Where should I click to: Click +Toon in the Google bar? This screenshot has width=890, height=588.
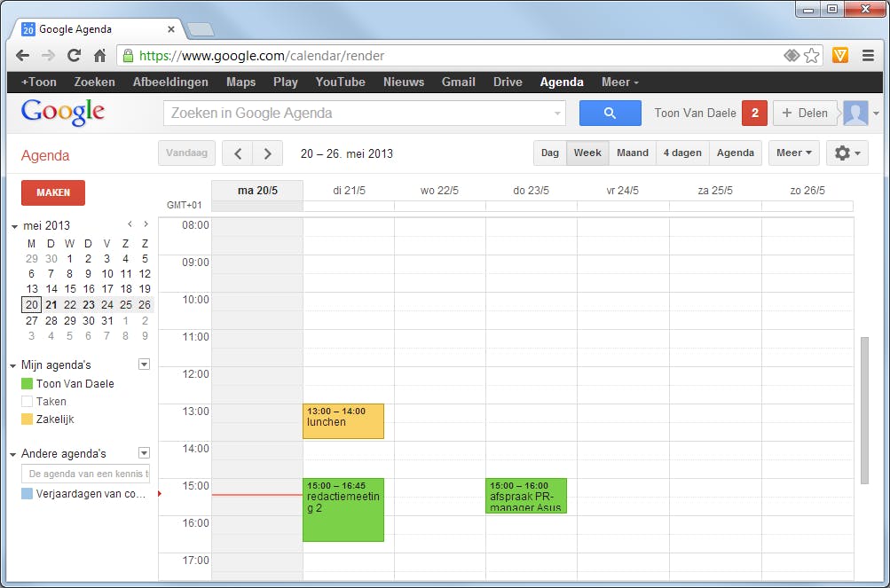point(38,82)
